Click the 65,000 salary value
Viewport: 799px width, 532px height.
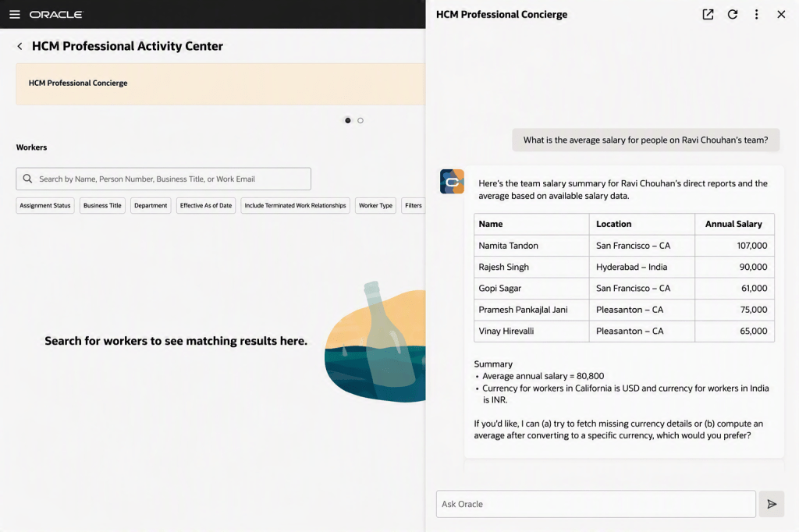click(754, 332)
